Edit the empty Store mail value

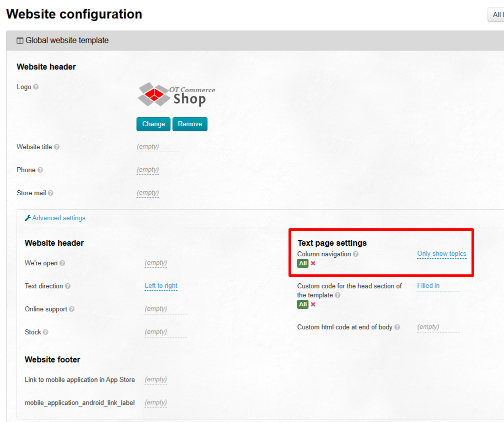coord(148,193)
